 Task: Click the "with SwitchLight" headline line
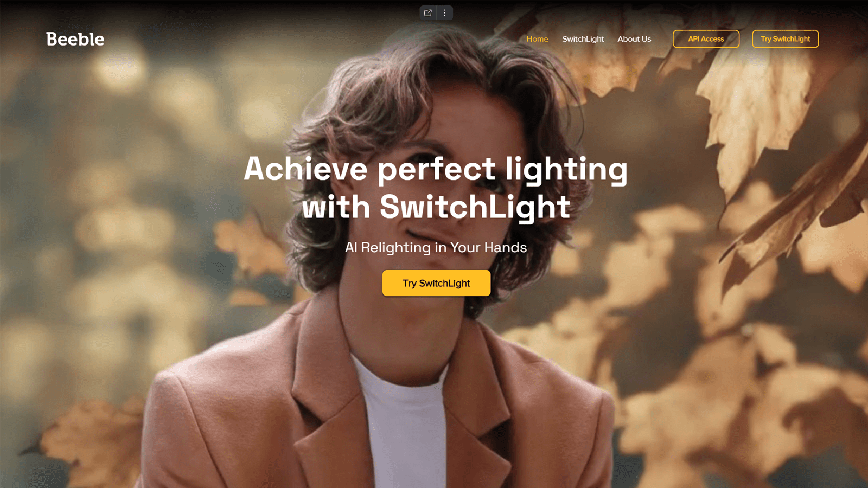436,207
